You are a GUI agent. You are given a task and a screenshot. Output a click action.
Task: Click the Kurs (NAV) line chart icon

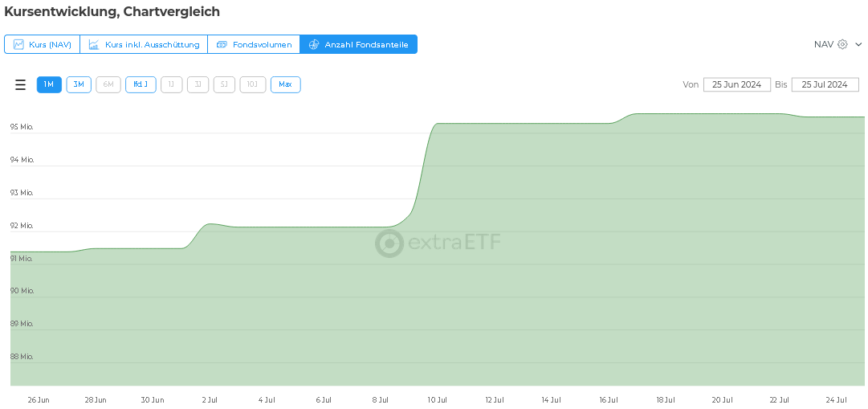18,44
